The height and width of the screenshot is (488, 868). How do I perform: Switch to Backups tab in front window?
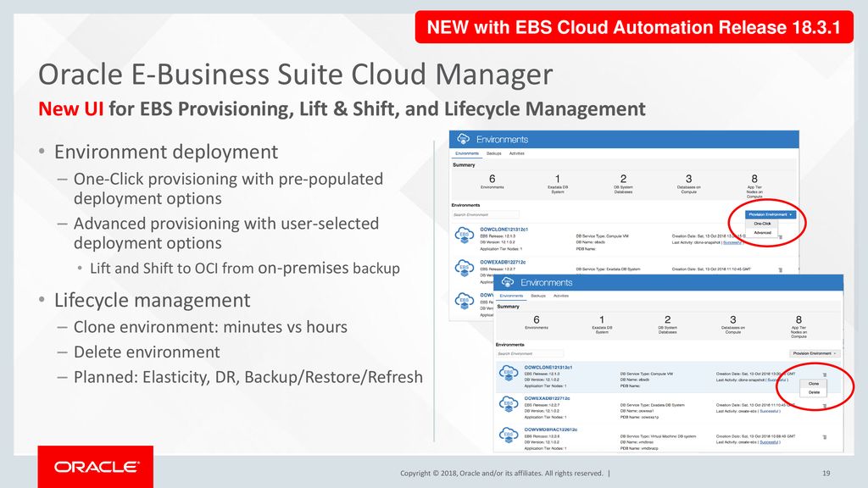(x=538, y=296)
